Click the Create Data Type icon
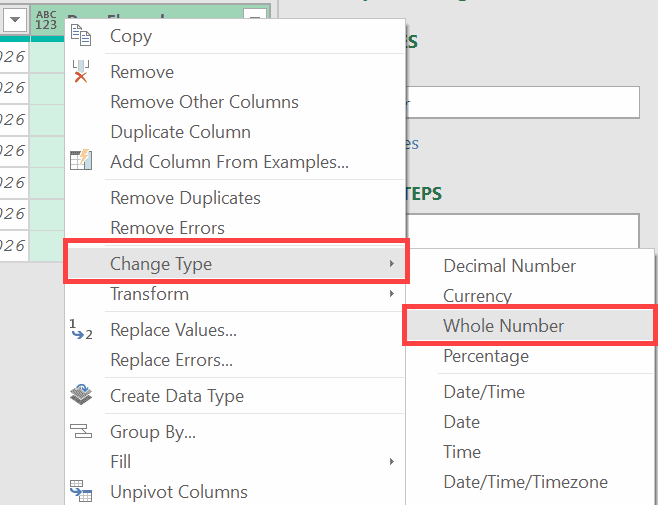Screen dimensions: 658x505 tap(81, 394)
